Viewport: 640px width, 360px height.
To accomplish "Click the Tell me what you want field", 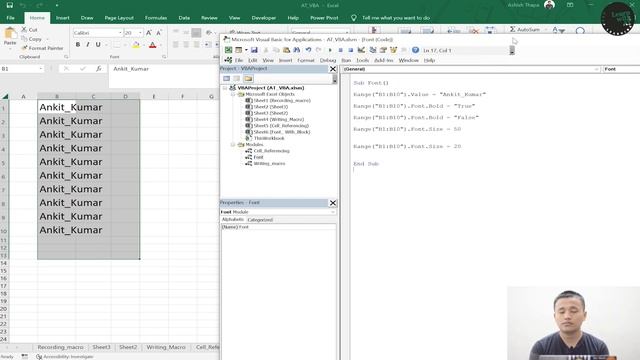I will (396, 18).
